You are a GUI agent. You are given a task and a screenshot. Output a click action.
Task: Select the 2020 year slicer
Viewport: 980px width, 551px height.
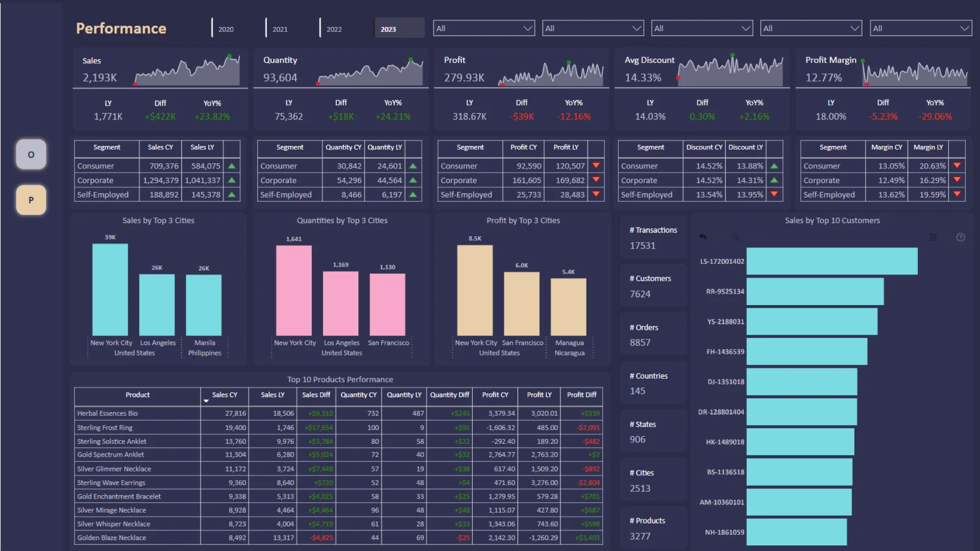(235, 28)
